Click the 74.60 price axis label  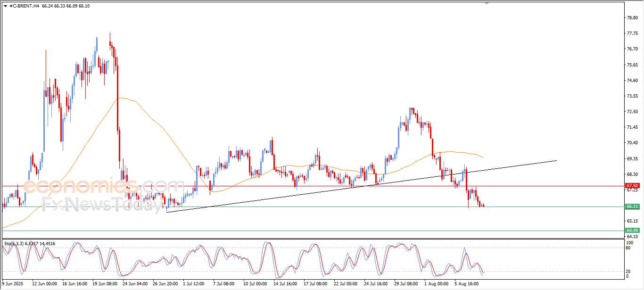tap(632, 81)
